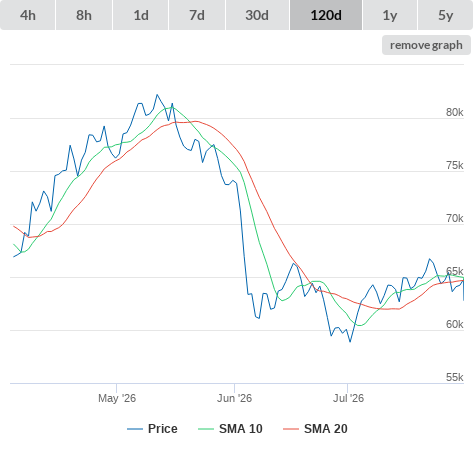Click the active 120d tab
This screenshot has width=474, height=455.
(x=326, y=15)
